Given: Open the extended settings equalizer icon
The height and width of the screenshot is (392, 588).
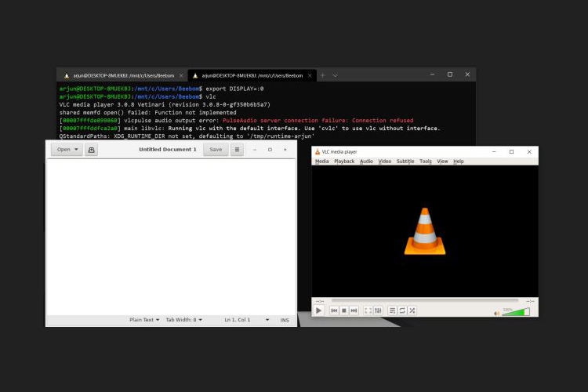Looking at the screenshot, I should pyautogui.click(x=378, y=310).
